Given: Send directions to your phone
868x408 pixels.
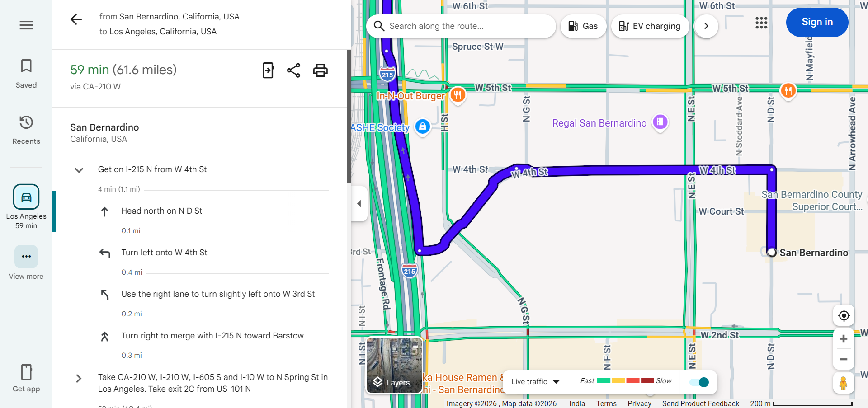Looking at the screenshot, I should click(268, 70).
